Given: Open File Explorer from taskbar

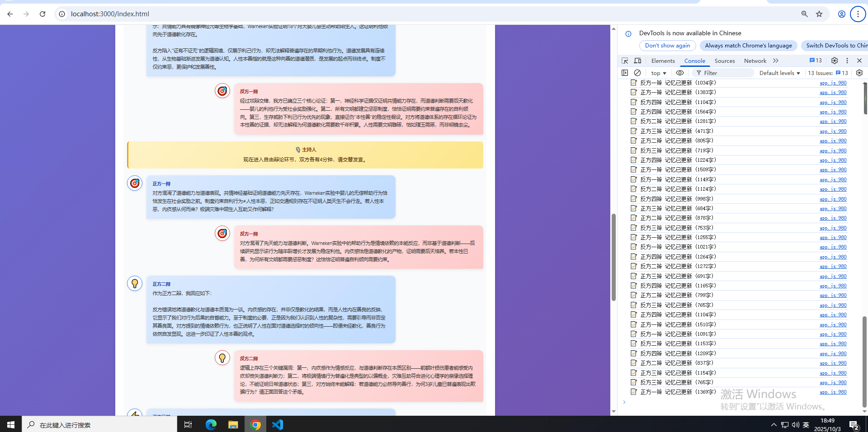Looking at the screenshot, I should (x=233, y=424).
